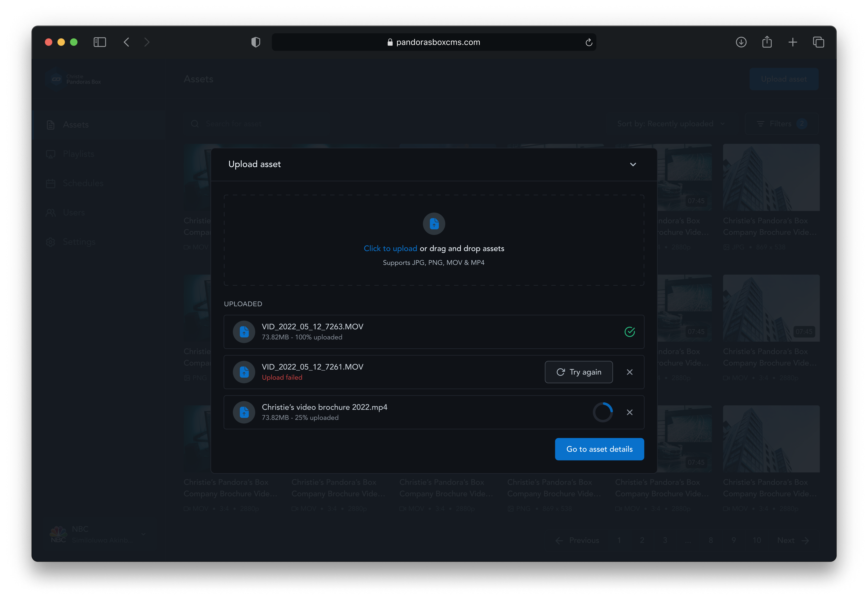Click the 'Click to upload' link

click(x=390, y=248)
